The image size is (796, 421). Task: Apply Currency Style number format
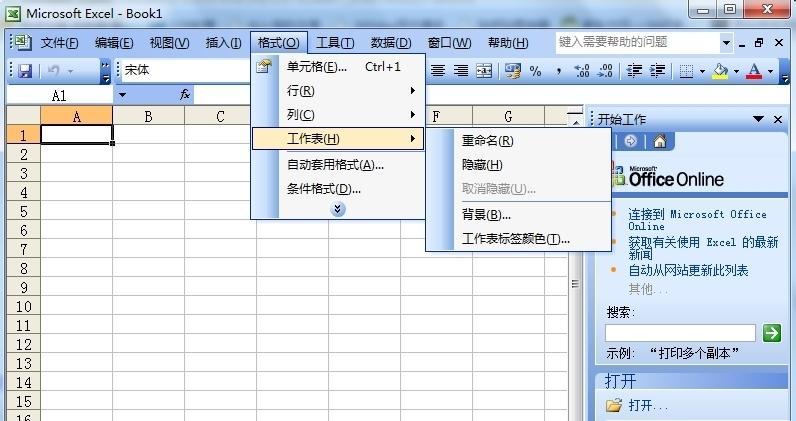coord(513,71)
